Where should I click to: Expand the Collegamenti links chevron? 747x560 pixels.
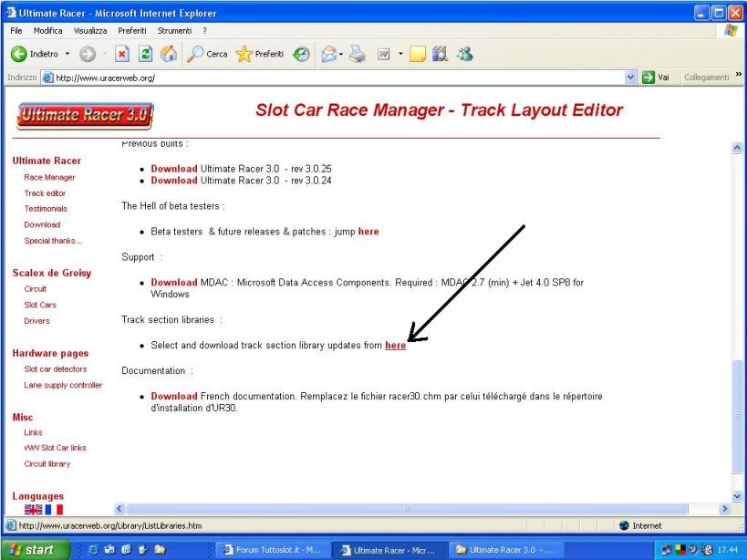pyautogui.click(x=739, y=74)
